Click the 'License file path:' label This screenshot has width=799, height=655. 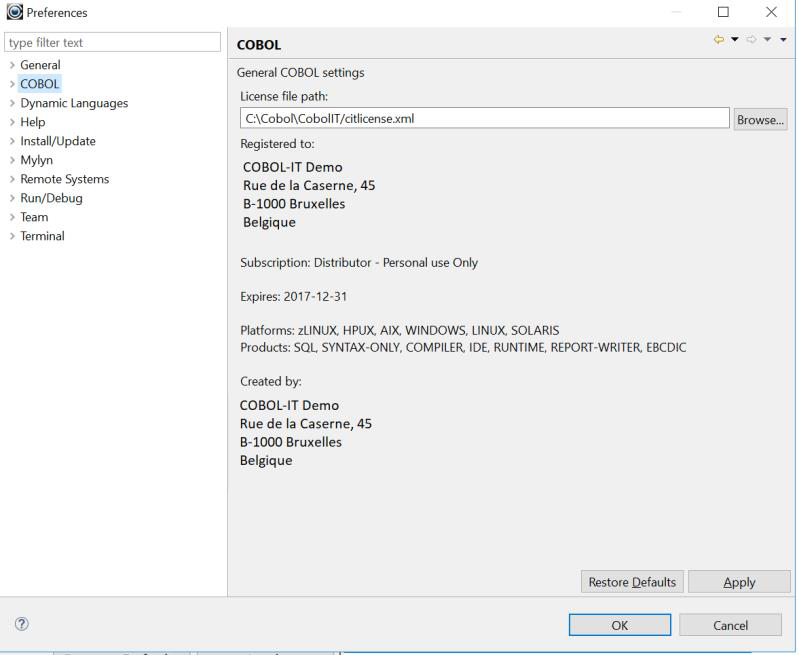[x=284, y=96]
